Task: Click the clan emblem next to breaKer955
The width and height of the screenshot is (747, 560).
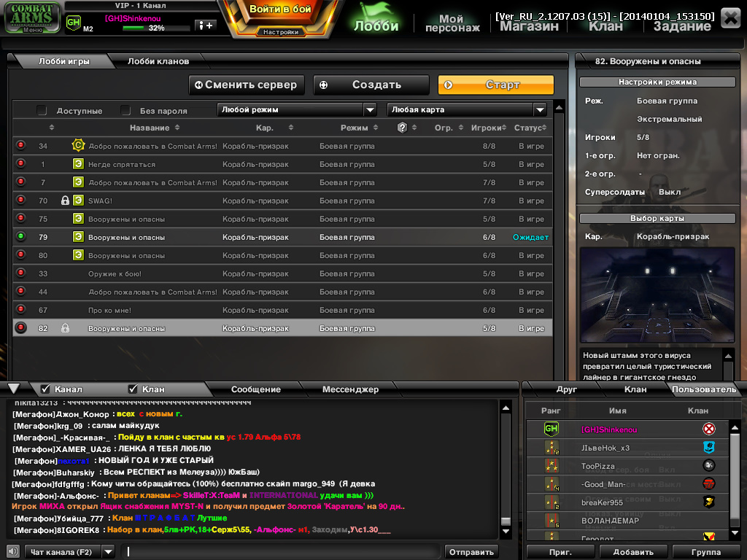Action: 709,502
